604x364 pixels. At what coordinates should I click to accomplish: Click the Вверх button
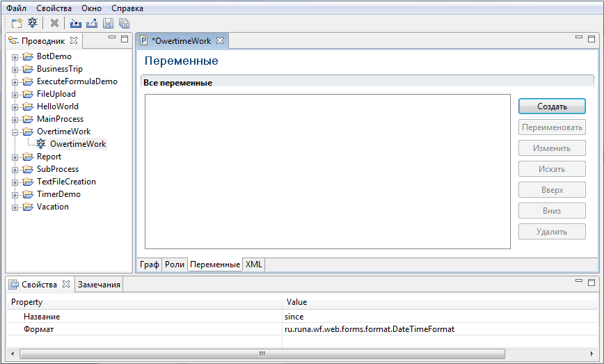coord(552,189)
